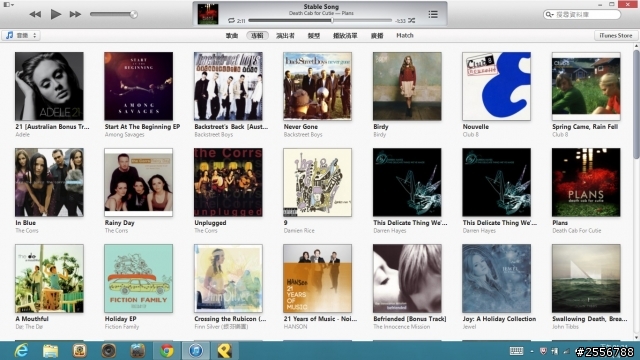Open the In Blue album cover
Screen dimensions: 640x360
click(49, 182)
